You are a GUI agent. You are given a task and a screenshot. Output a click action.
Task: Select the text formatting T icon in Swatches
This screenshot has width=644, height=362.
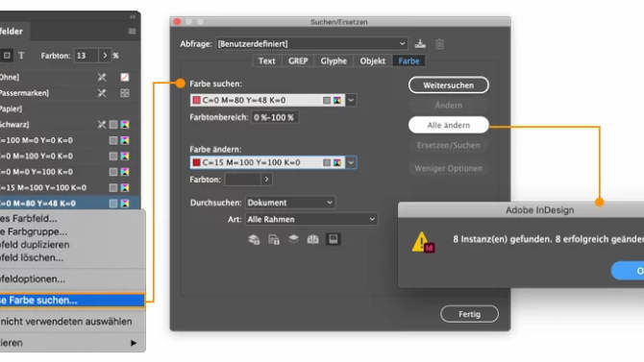[x=21, y=56]
